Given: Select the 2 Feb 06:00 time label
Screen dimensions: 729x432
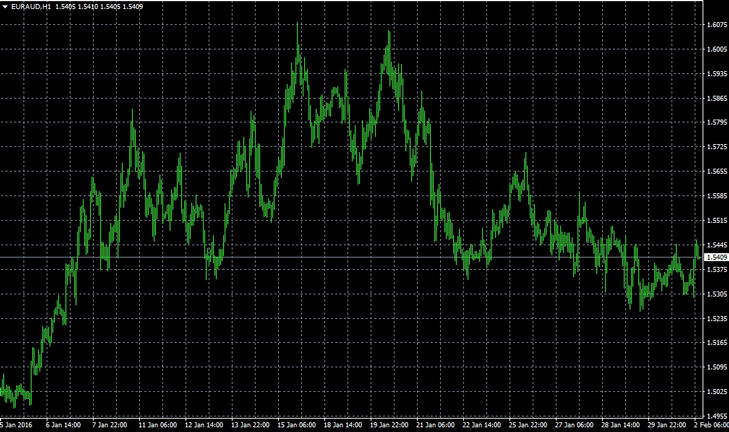Looking at the screenshot, I should [x=712, y=425].
